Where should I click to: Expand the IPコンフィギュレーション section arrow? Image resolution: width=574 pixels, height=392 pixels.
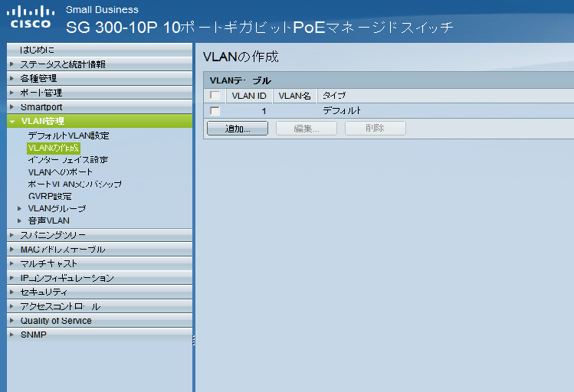click(x=11, y=278)
